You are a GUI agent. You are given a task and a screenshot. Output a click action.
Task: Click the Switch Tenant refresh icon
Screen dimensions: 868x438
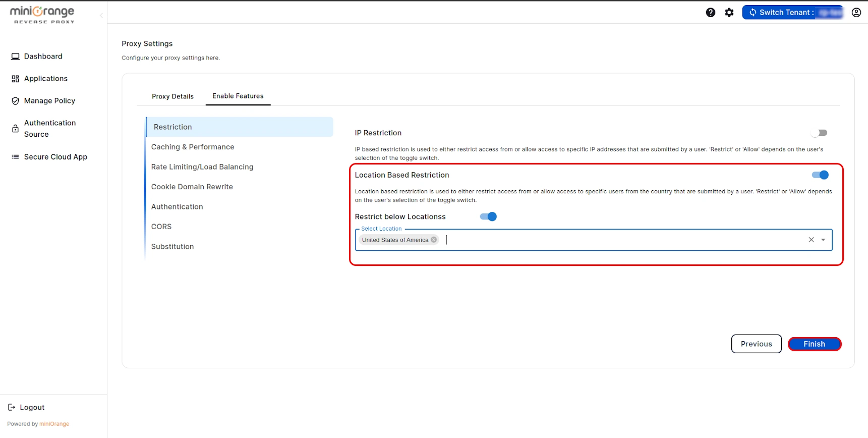coord(753,13)
